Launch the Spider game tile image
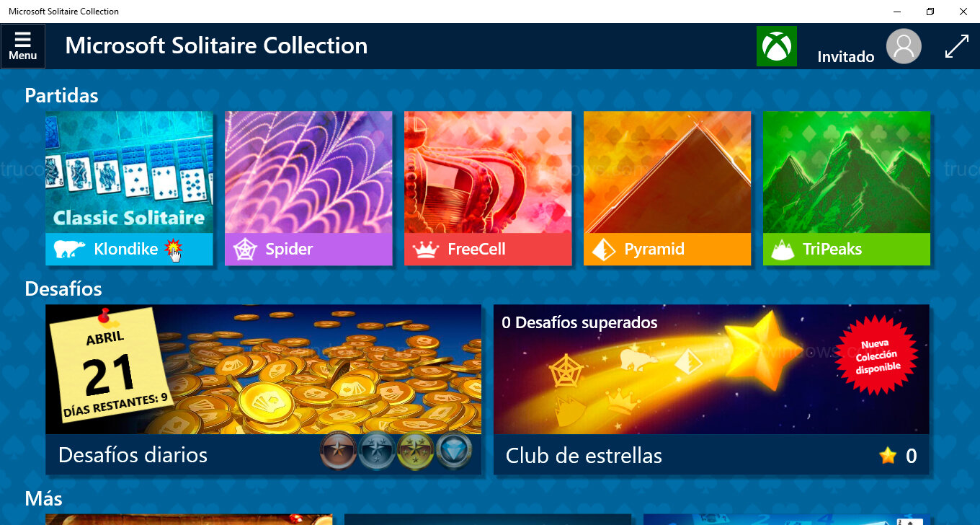The height and width of the screenshot is (525, 980). (308, 172)
